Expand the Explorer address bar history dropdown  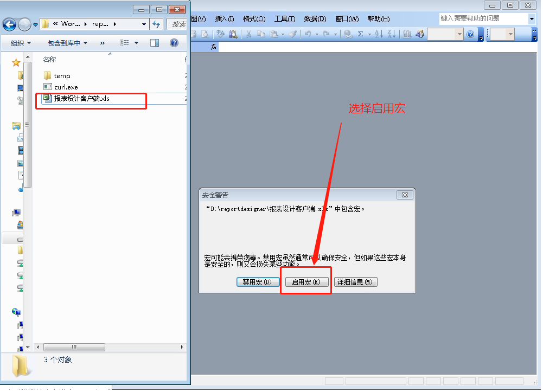pyautogui.click(x=144, y=24)
